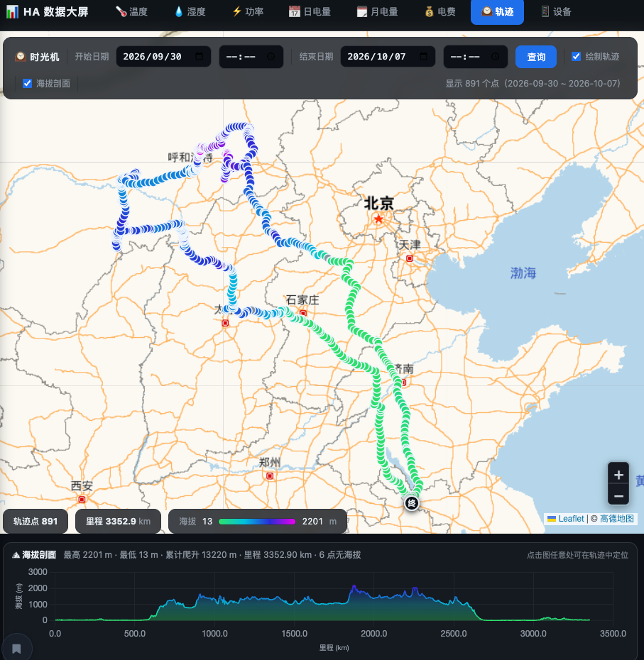Click the elevation color gradient legend bar
Screen dimensions: 644x660
(257, 522)
